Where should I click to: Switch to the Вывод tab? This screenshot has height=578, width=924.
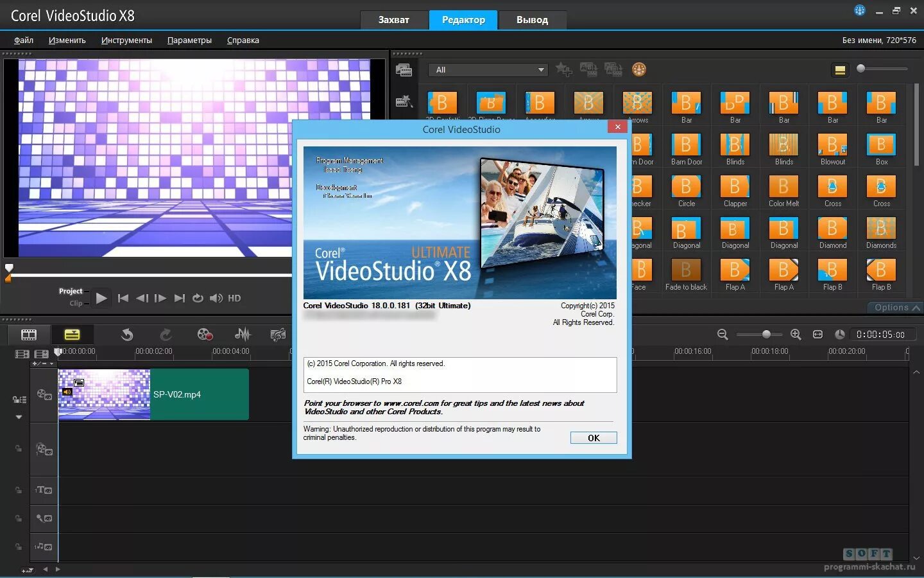(x=532, y=20)
